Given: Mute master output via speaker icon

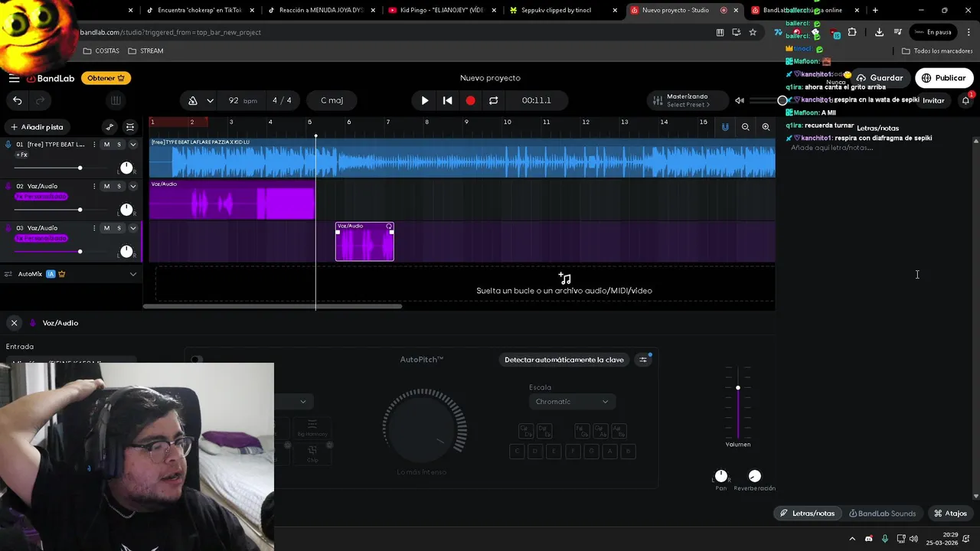Looking at the screenshot, I should pos(740,100).
